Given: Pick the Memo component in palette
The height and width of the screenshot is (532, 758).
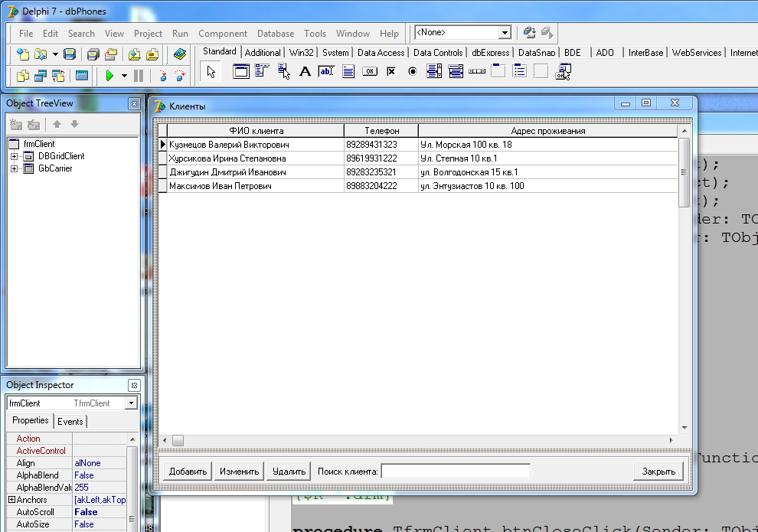Looking at the screenshot, I should click(348, 71).
